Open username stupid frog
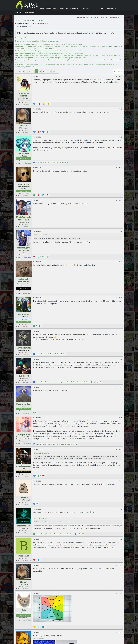The height and width of the screenshot is (644, 138). coord(24,154)
